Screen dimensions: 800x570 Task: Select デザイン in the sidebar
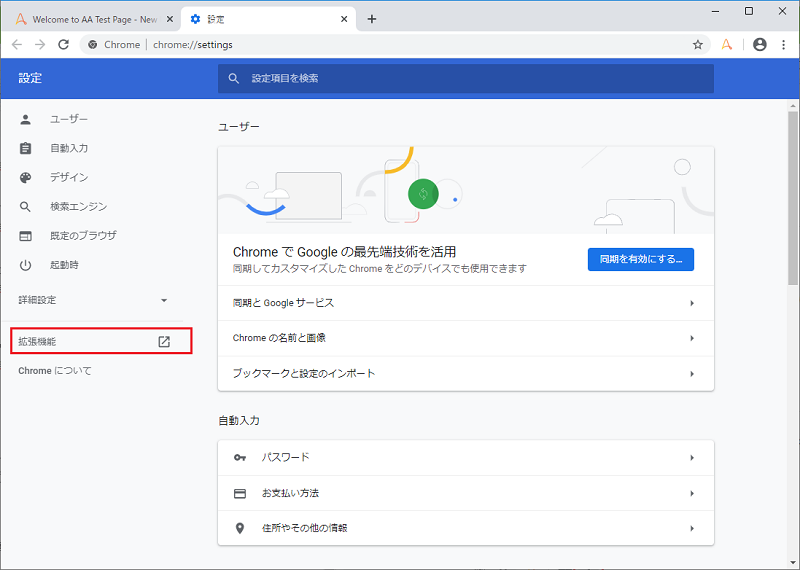click(x=68, y=178)
